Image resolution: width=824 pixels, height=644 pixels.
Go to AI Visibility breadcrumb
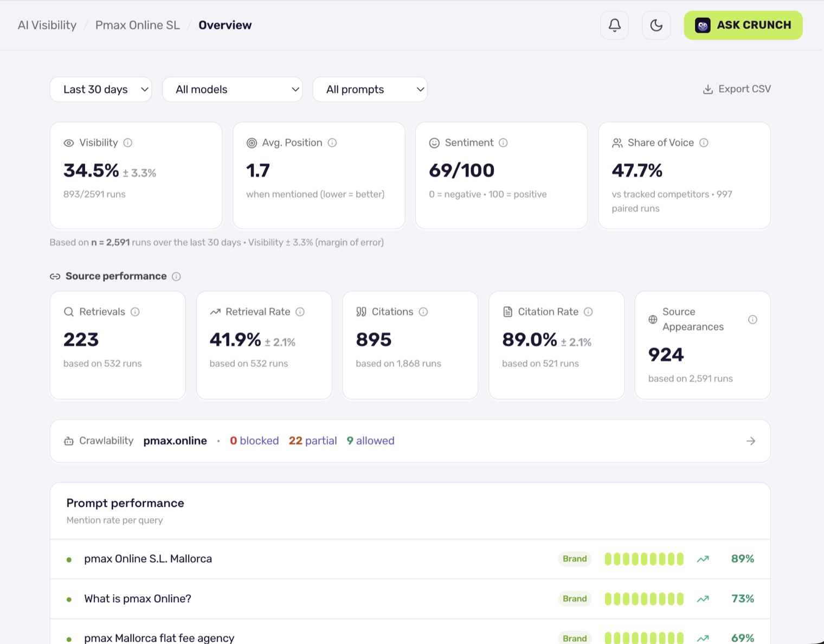pos(47,25)
